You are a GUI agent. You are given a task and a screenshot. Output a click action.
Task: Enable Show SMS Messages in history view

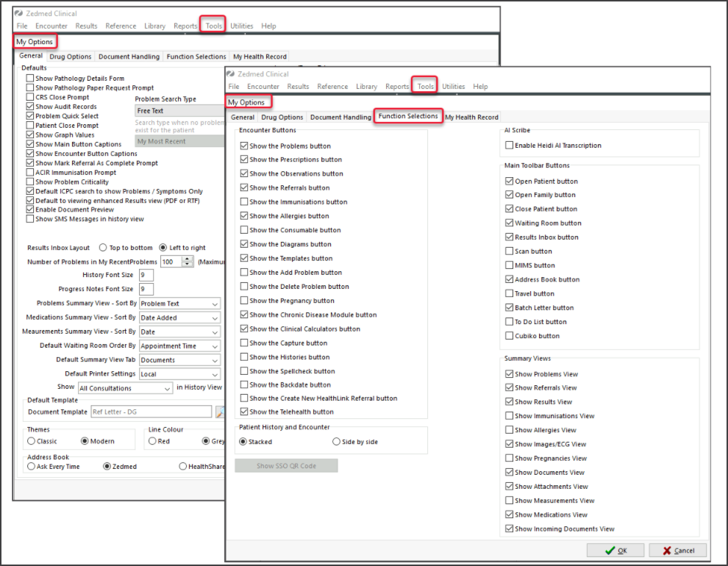30,219
